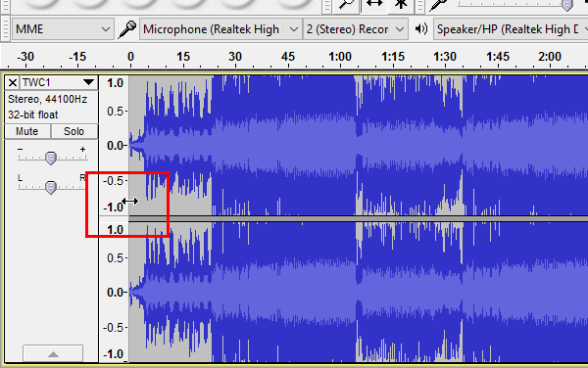Click the Stereo, 44100Hz track info text
The width and height of the screenshot is (588, 368).
[x=48, y=99]
